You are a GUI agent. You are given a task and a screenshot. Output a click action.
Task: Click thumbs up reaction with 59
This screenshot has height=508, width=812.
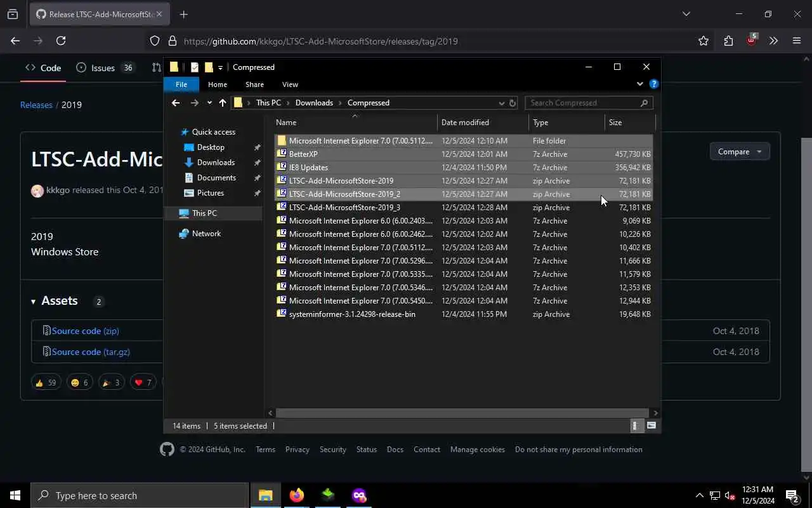coord(46,382)
